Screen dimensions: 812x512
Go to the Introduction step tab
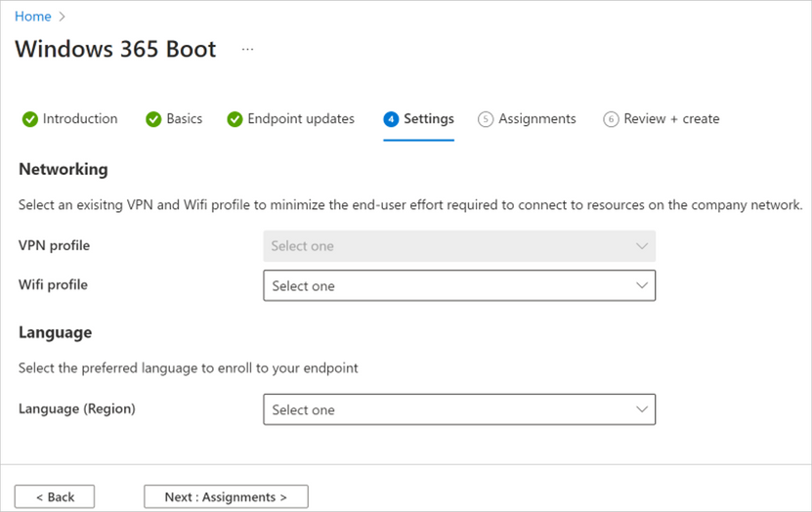pos(80,119)
